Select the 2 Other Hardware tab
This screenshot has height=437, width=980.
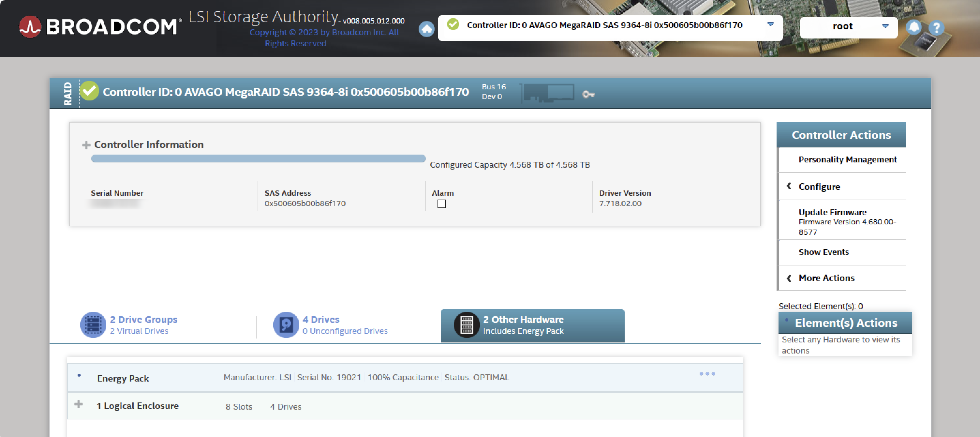[x=532, y=325]
